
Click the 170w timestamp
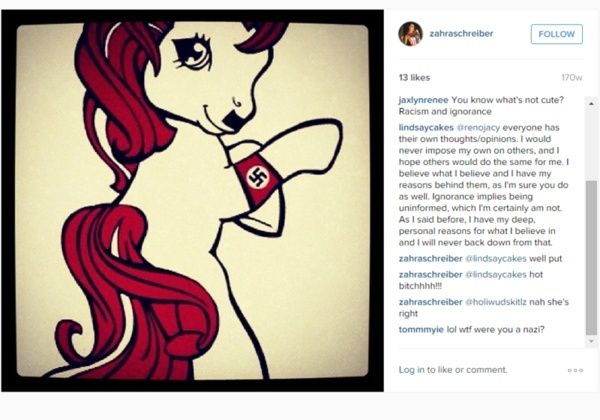(x=572, y=78)
